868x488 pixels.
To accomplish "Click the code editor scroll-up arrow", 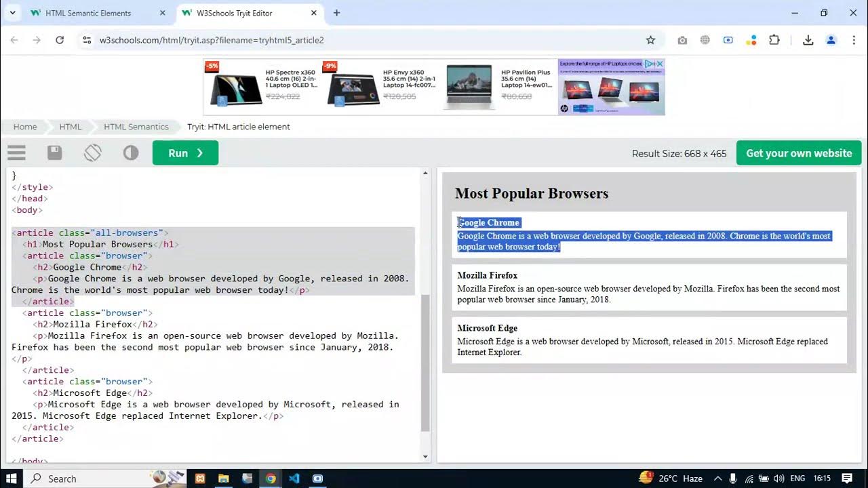I will [x=425, y=174].
